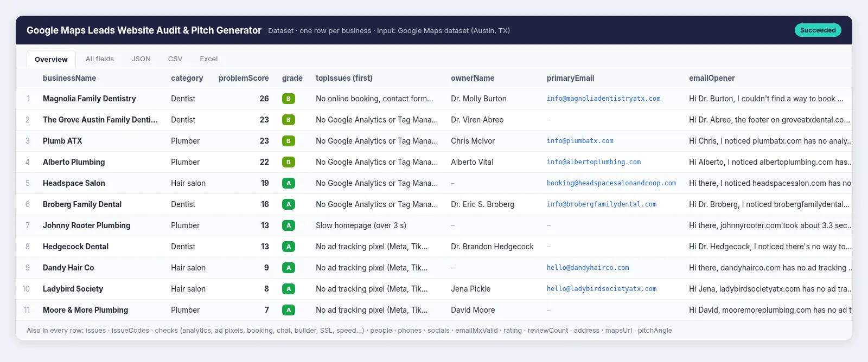Click the grade A badge for Hedgecock Dental
The image size is (868, 362).
point(288,247)
